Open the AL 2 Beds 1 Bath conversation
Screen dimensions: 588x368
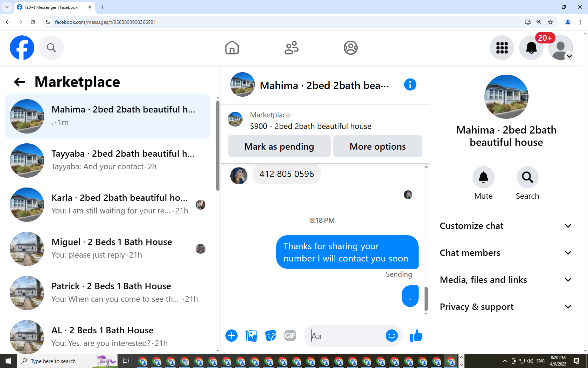coord(108,336)
